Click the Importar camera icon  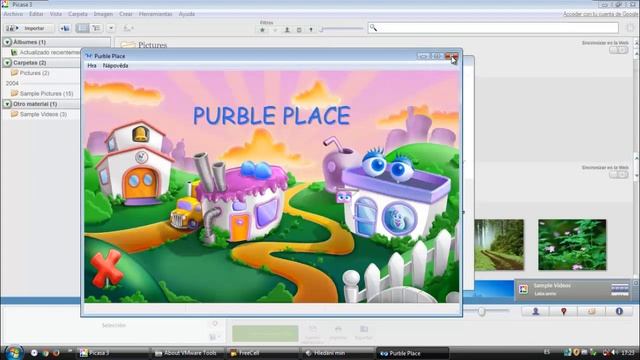12,28
